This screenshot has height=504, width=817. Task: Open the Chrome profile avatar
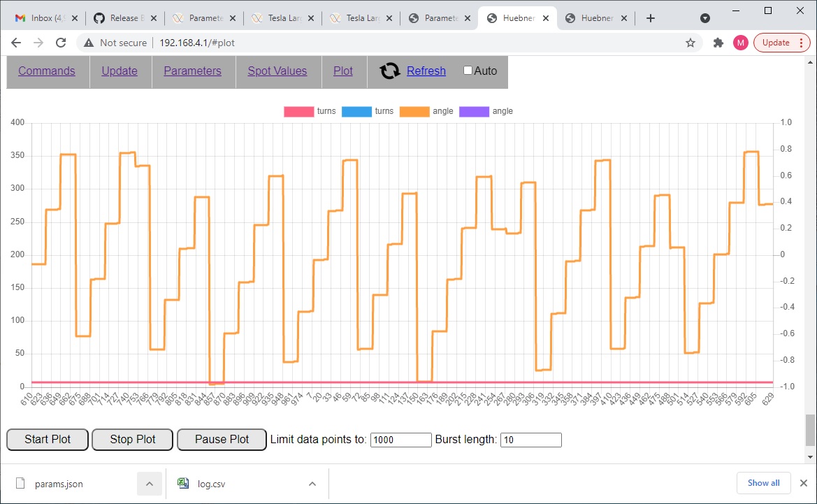pyautogui.click(x=740, y=43)
